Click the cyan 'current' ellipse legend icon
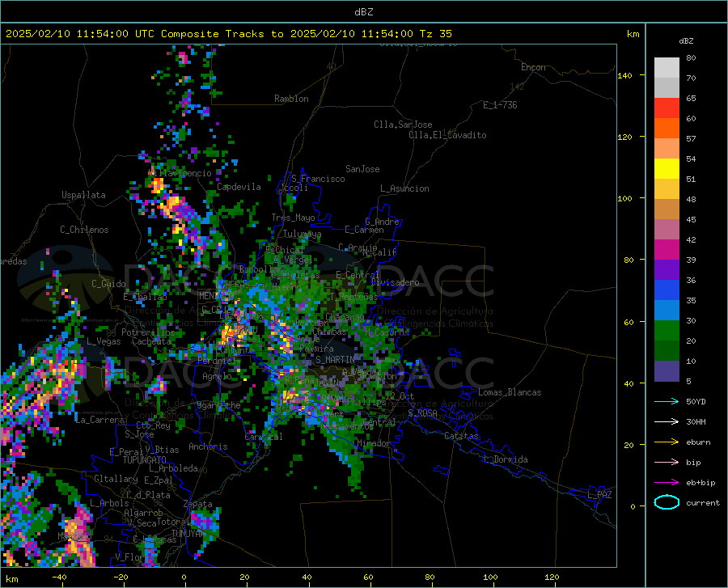 pos(667,502)
